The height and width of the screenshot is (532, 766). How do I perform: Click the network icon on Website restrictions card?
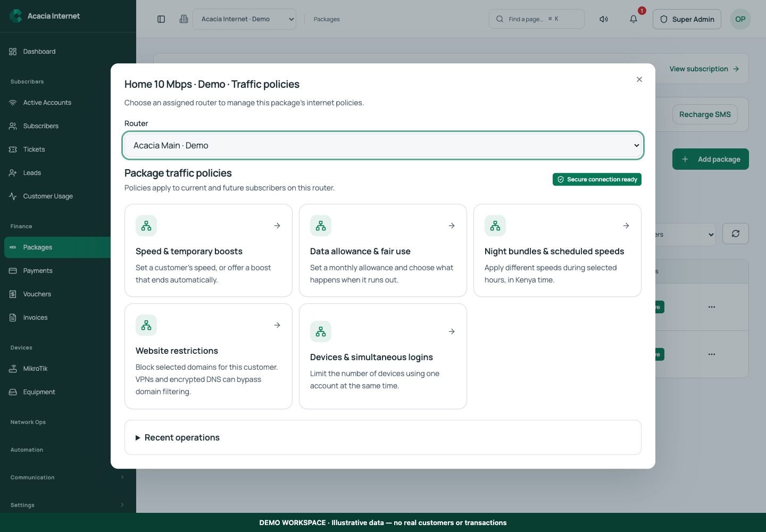pos(146,325)
